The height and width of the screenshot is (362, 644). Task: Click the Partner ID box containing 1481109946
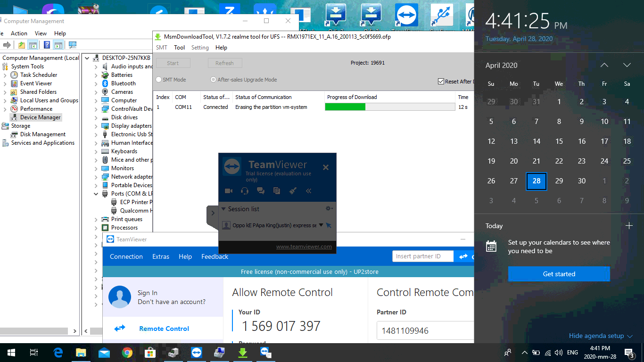[x=425, y=330]
